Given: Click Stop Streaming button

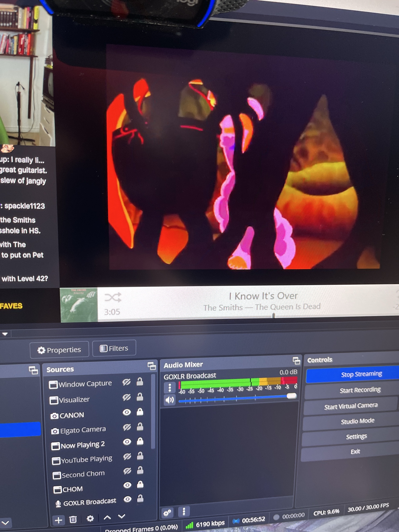Looking at the screenshot, I should click(361, 374).
